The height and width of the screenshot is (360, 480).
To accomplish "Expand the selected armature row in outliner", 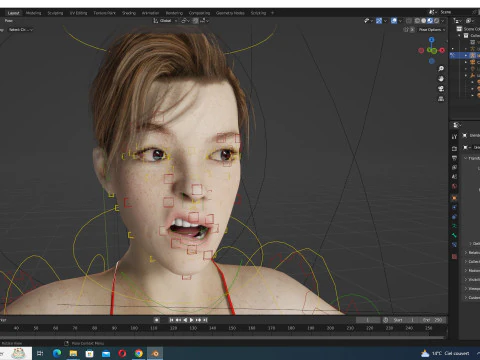I will [466, 55].
